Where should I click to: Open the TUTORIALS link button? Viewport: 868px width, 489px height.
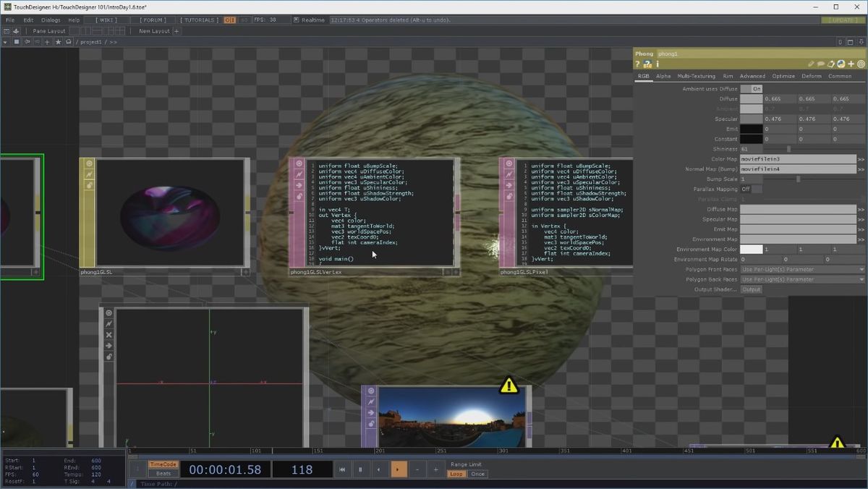tap(198, 20)
